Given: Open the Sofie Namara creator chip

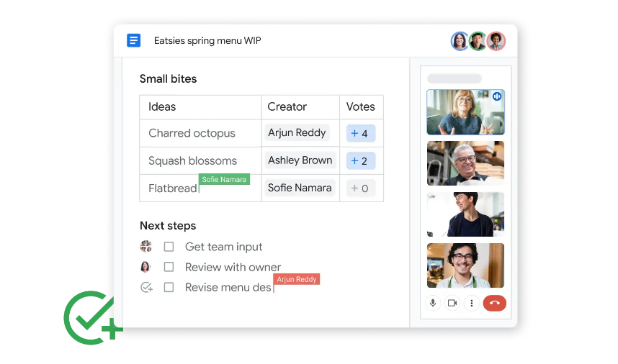Looking at the screenshot, I should (x=300, y=188).
